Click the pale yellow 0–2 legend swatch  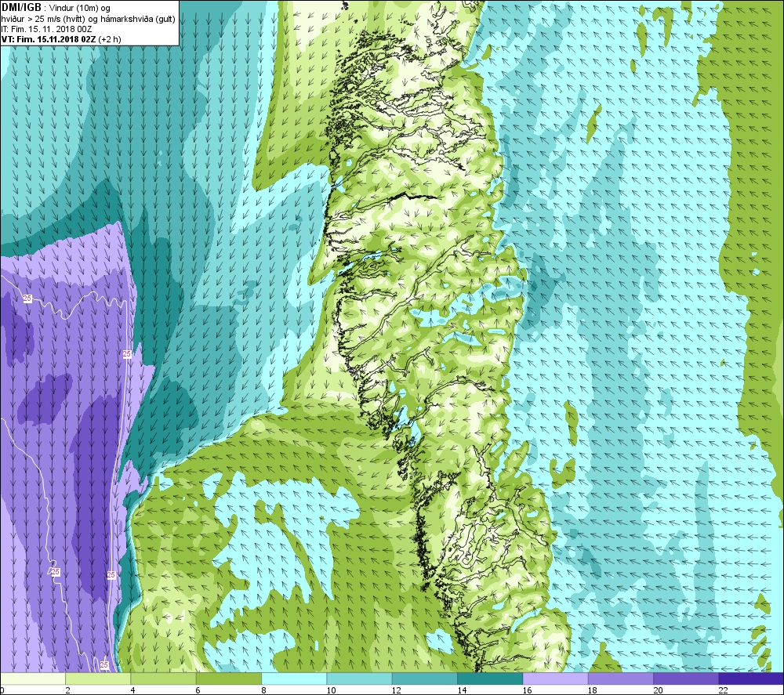point(32,679)
